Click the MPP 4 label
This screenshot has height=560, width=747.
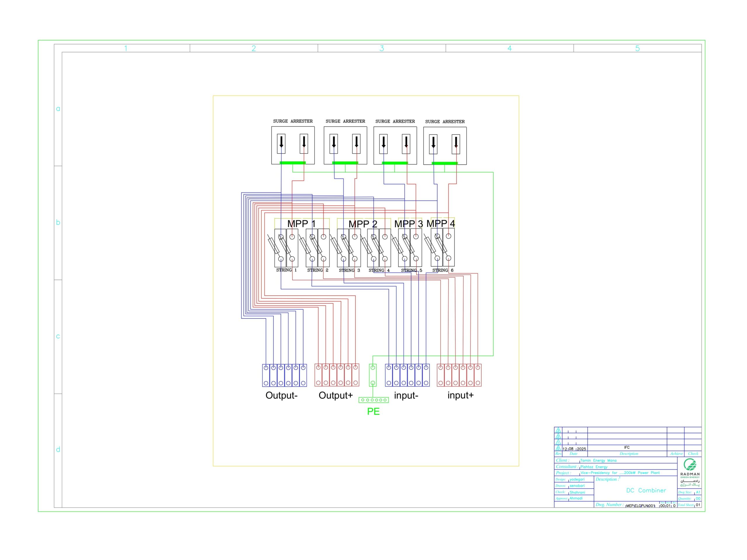440,223
